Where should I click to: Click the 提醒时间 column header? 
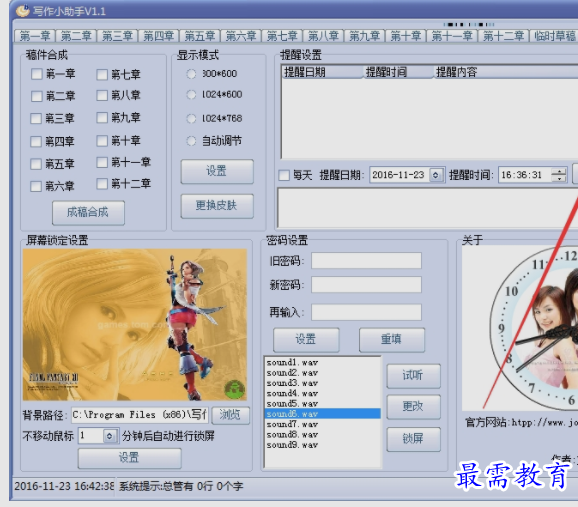(x=398, y=72)
